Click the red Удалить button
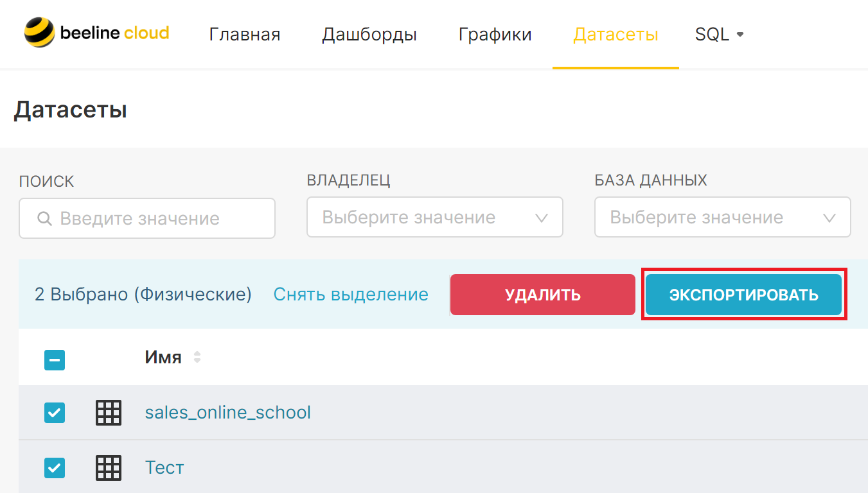Viewport: 868px width, 493px height. click(543, 295)
